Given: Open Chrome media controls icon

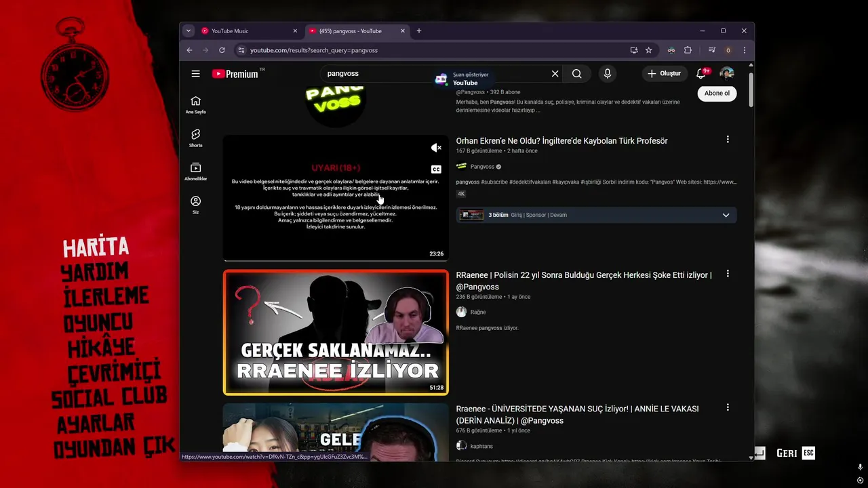Looking at the screenshot, I should pos(711,50).
